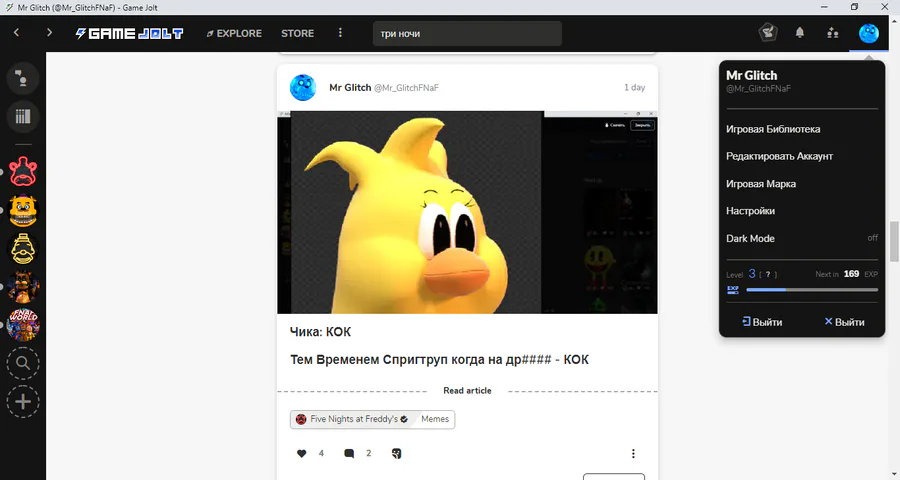The width and height of the screenshot is (900, 480).
Task: Focus the search field containing 'три ночи'
Action: tap(467, 33)
